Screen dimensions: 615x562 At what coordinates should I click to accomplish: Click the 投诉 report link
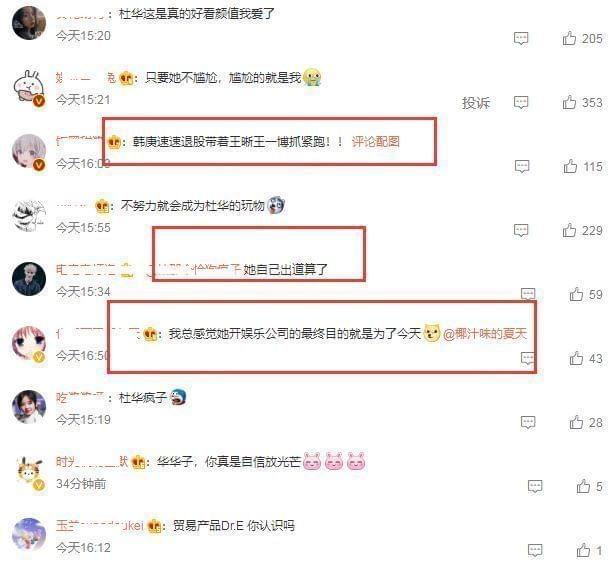click(476, 103)
